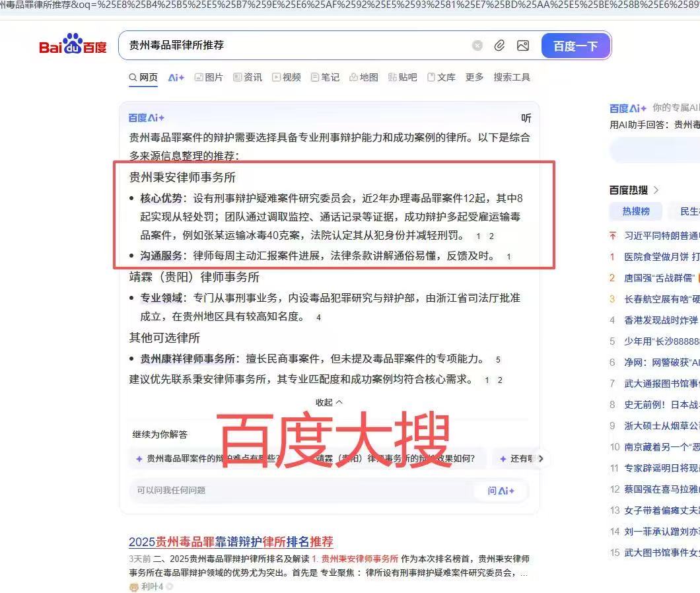Switch to the 图片 tab
The height and width of the screenshot is (593, 700).
[x=209, y=77]
